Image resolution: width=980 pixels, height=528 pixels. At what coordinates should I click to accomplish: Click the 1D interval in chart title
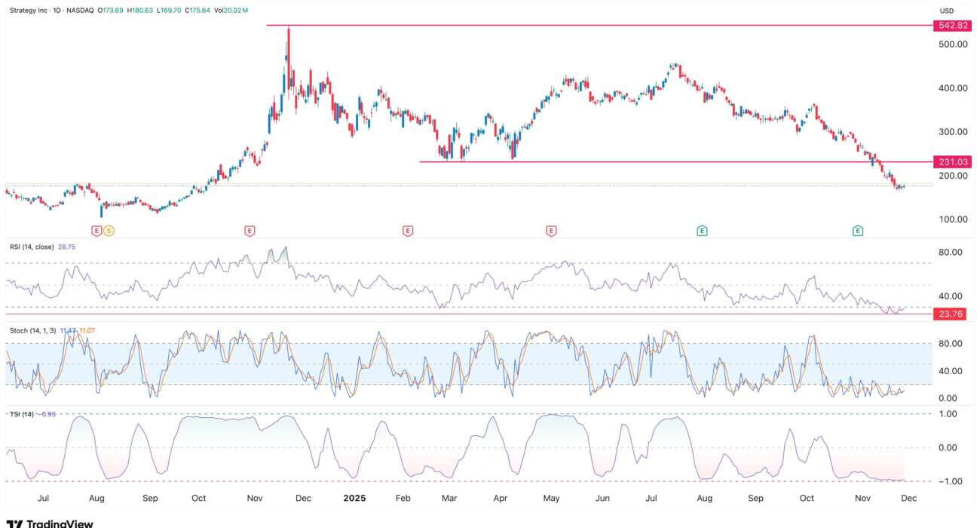point(66,11)
